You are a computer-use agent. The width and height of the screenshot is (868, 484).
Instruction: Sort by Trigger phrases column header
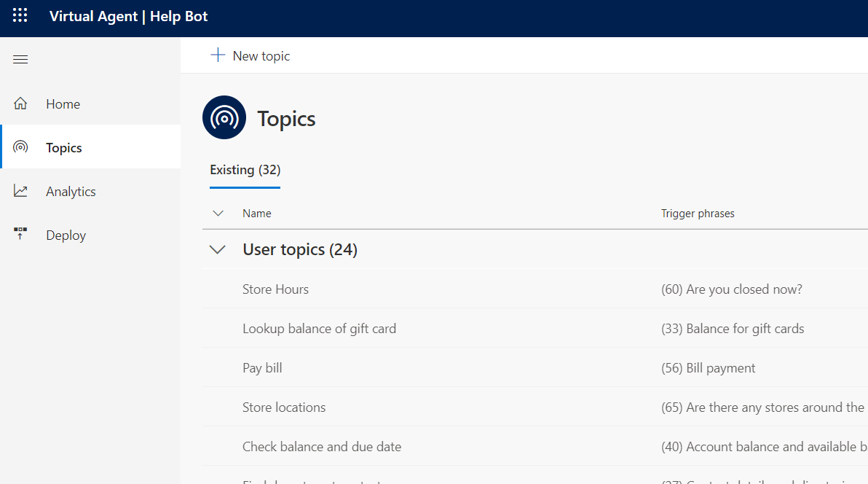point(698,214)
